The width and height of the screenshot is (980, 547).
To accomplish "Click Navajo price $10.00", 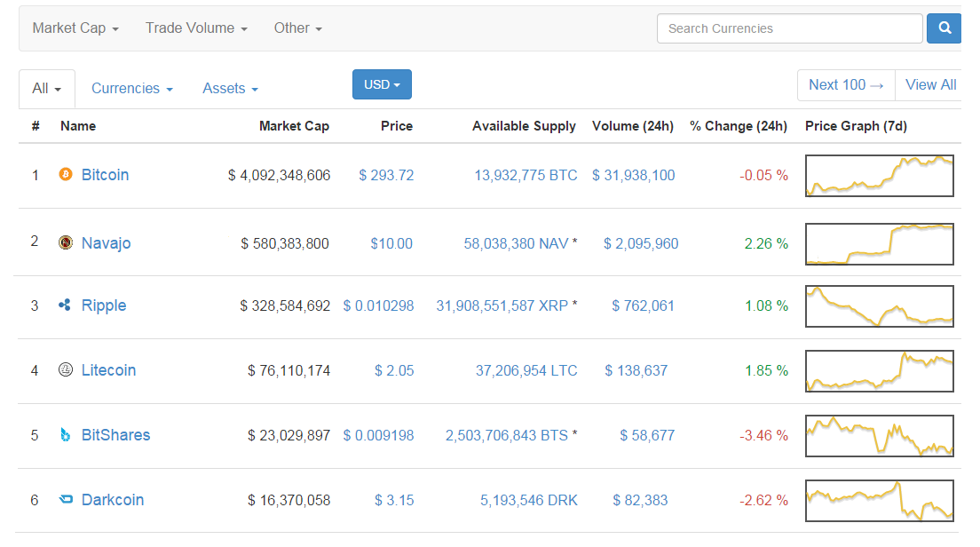I will [x=391, y=243].
